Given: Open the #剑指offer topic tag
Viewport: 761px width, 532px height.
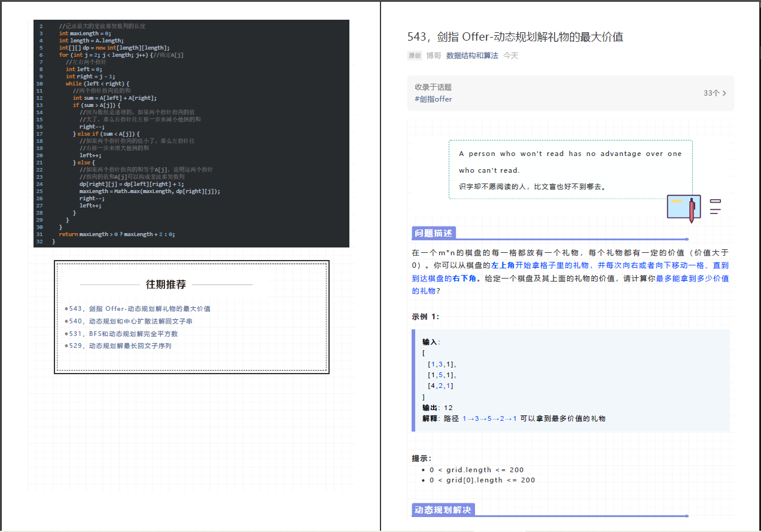Looking at the screenshot, I should 433,99.
